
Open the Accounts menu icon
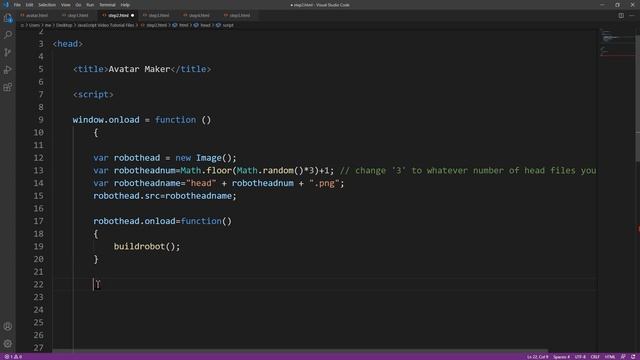coord(8,326)
